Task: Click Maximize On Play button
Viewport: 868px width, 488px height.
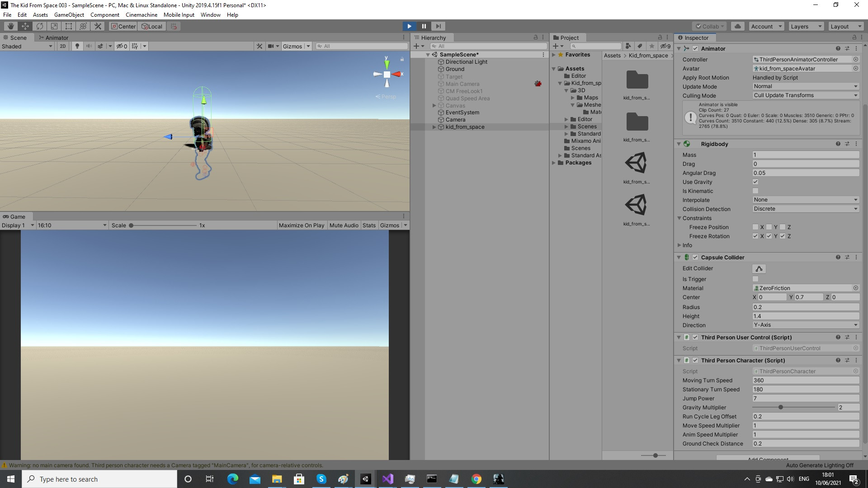Action: pos(302,225)
